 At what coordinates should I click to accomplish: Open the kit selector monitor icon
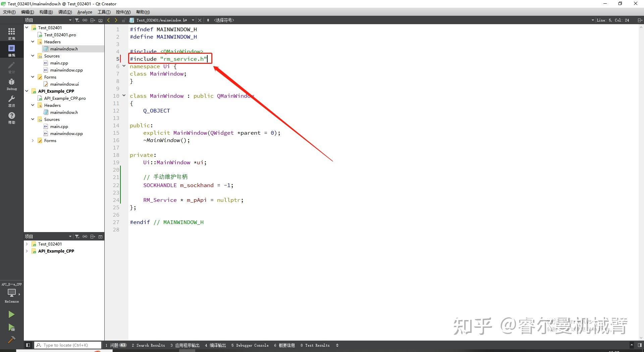point(12,293)
